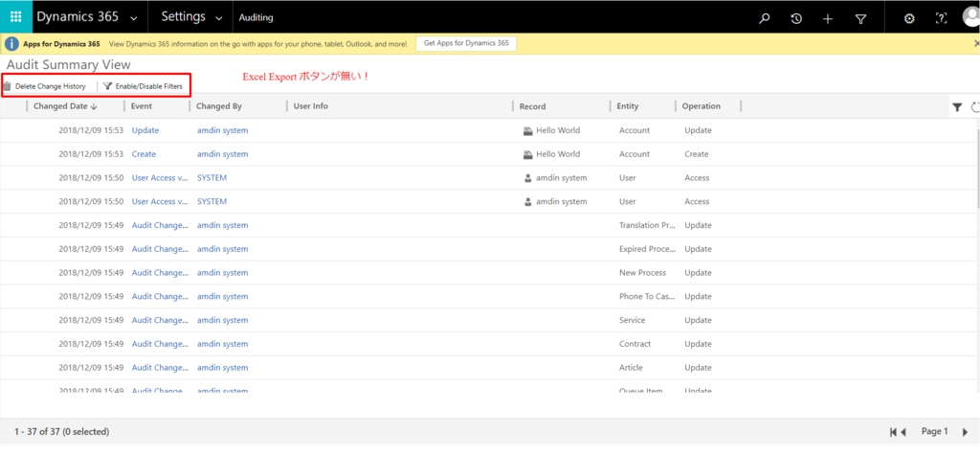This screenshot has width=980, height=457.
Task: Click the Audit Summary View title
Action: [x=69, y=64]
